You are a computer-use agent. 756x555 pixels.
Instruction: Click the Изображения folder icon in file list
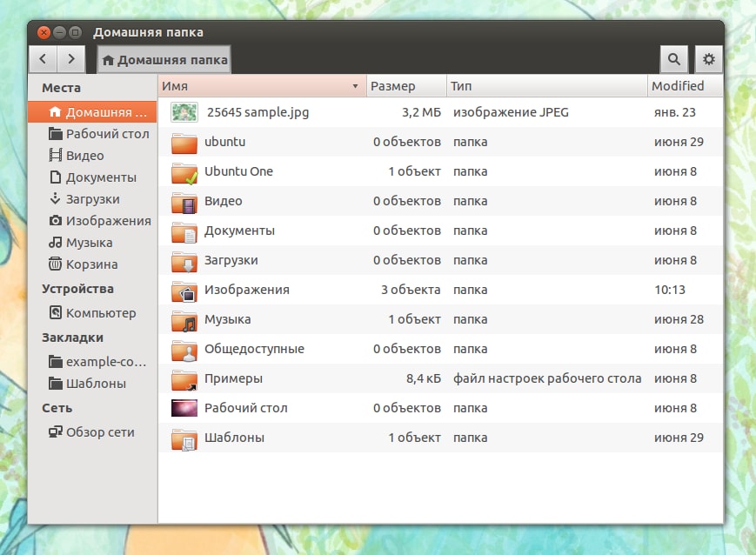pyautogui.click(x=184, y=291)
